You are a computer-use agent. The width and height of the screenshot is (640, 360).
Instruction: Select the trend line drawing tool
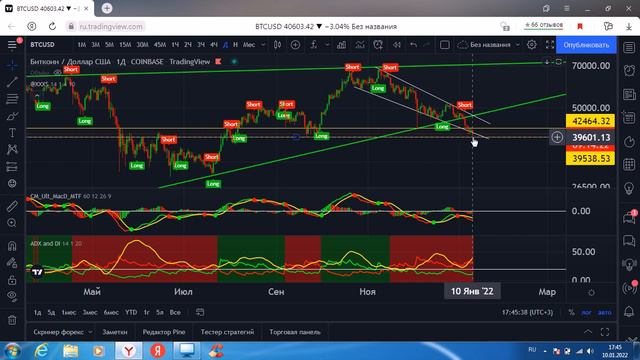(12, 82)
